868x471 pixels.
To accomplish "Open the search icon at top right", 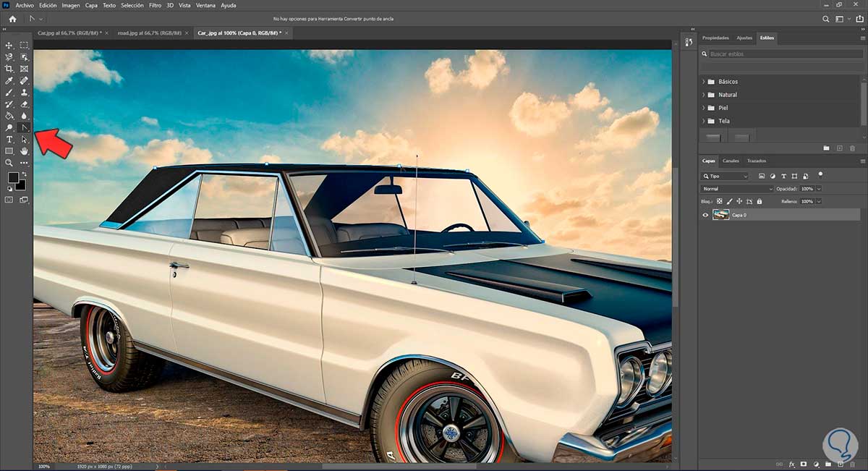I will point(825,19).
